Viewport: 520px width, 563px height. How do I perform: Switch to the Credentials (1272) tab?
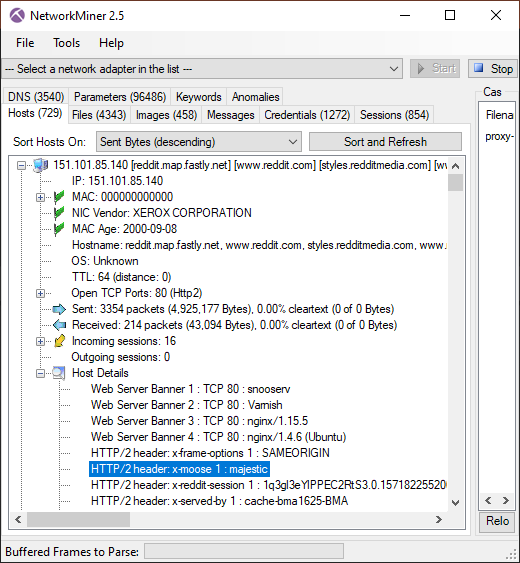307,115
